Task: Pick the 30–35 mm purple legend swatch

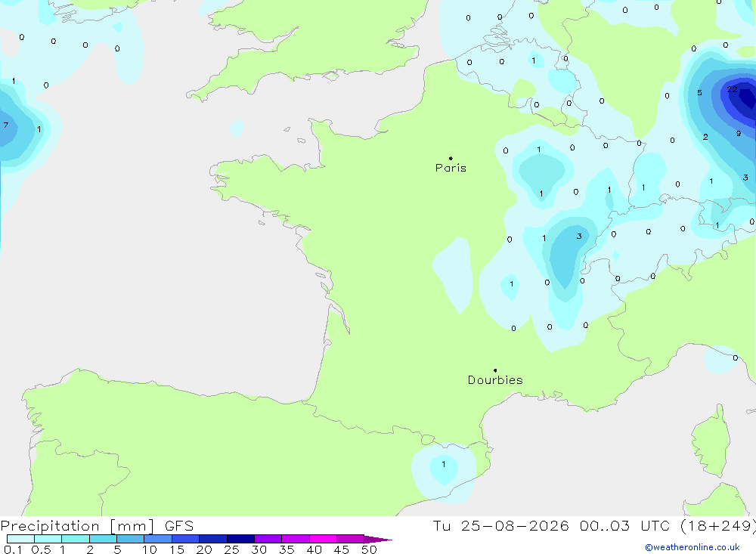Action: (x=268, y=539)
